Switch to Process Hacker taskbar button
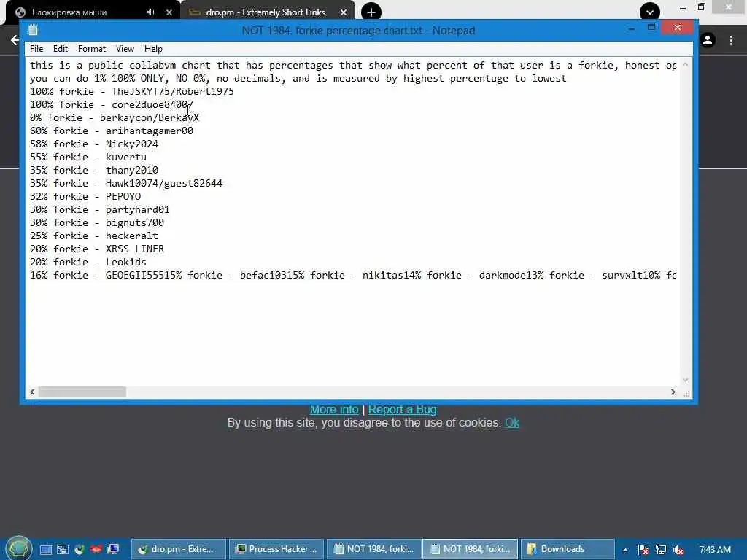The height and width of the screenshot is (560, 747). pyautogui.click(x=276, y=549)
